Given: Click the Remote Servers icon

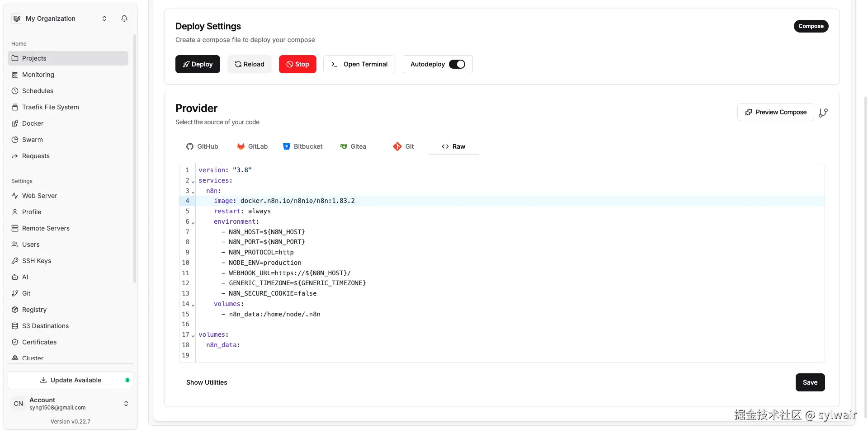Looking at the screenshot, I should click(x=15, y=228).
